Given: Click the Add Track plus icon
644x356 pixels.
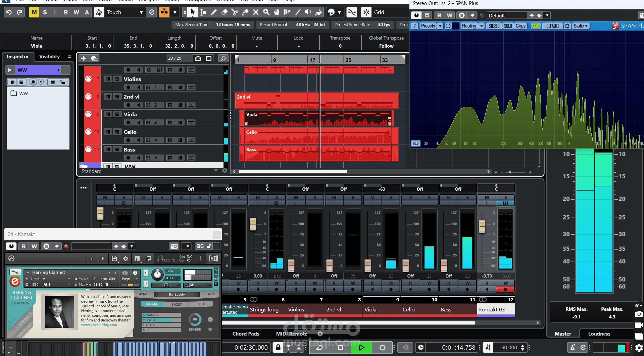Looking at the screenshot, I should click(84, 58).
